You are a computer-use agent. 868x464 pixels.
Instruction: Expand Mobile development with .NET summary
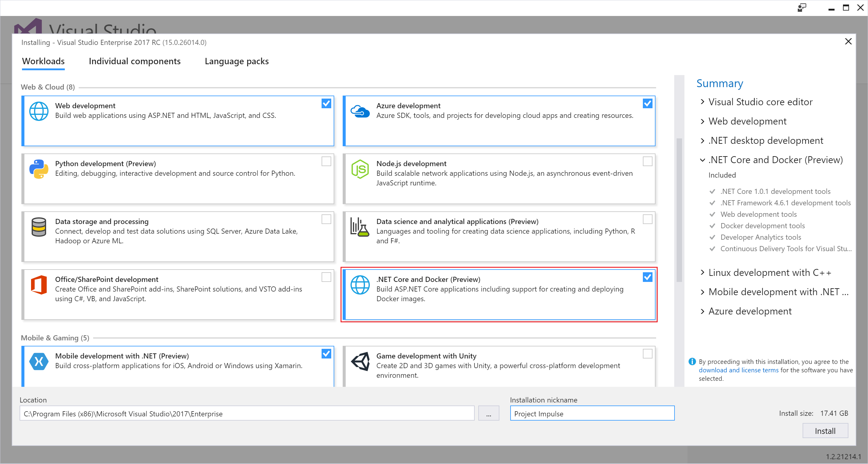(702, 292)
